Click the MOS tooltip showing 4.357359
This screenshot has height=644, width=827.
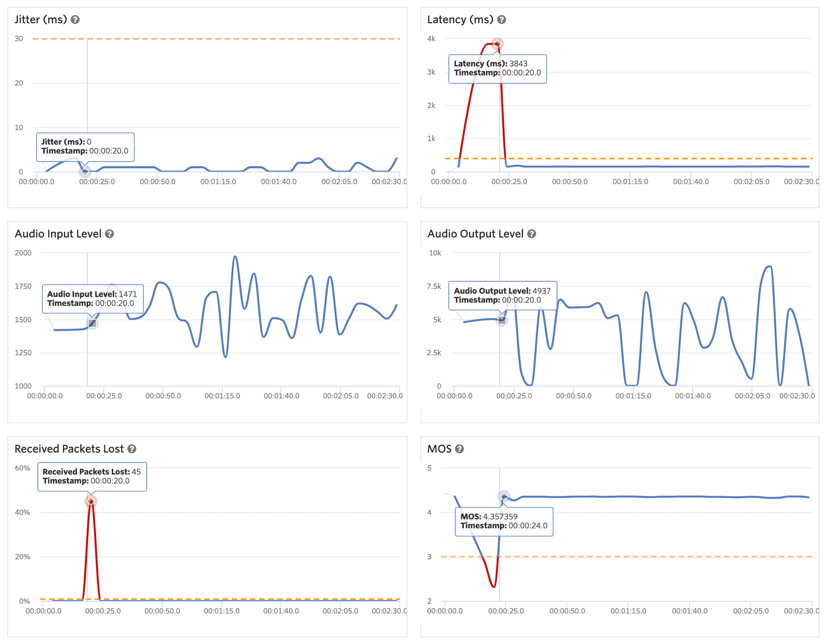click(504, 522)
